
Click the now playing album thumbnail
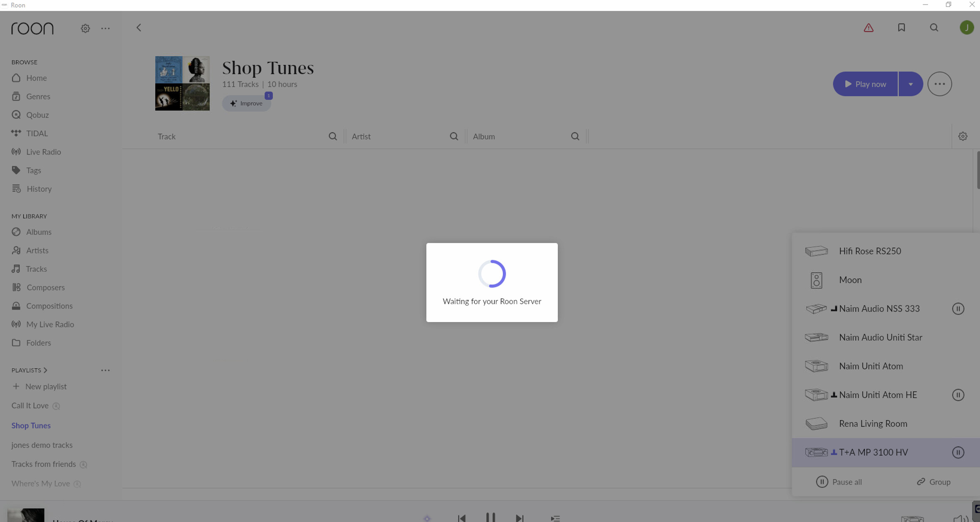tap(26, 515)
